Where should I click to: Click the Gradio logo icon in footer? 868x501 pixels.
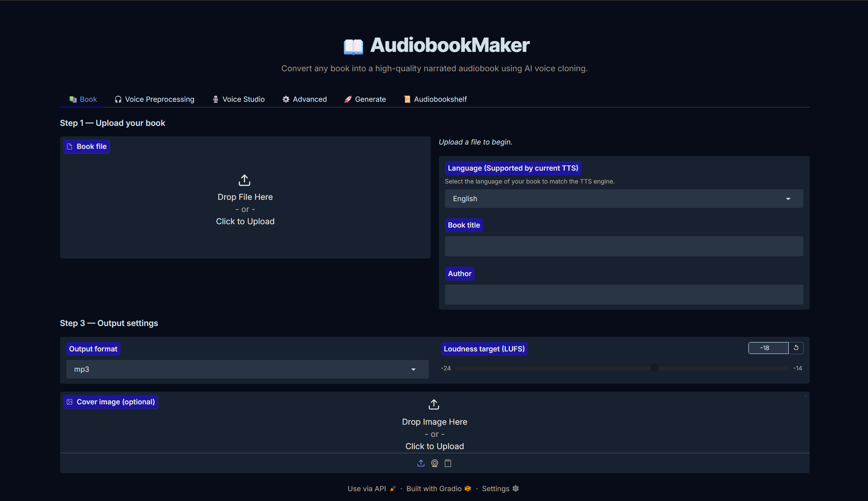click(467, 488)
